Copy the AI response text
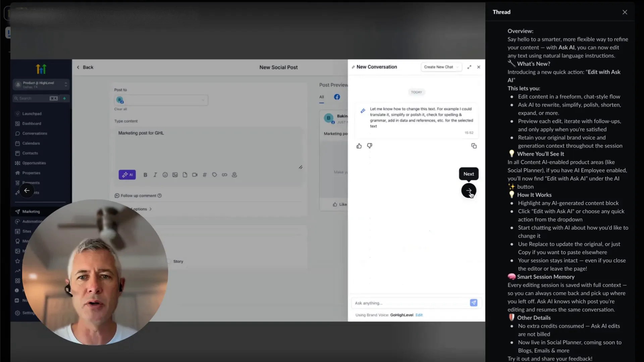Image resolution: width=644 pixels, height=362 pixels. [474, 146]
